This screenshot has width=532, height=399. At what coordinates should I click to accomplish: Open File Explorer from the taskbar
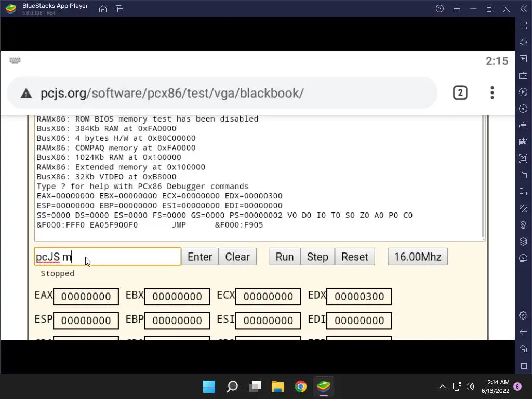coord(278,387)
